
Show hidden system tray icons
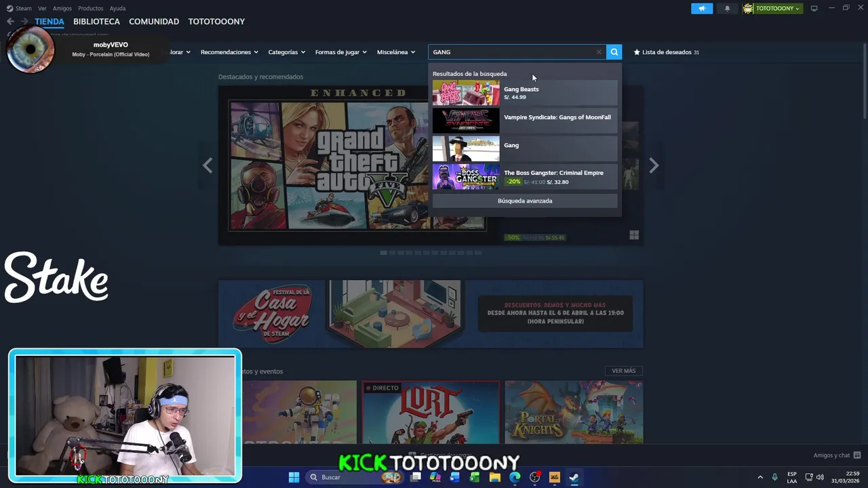(x=760, y=477)
